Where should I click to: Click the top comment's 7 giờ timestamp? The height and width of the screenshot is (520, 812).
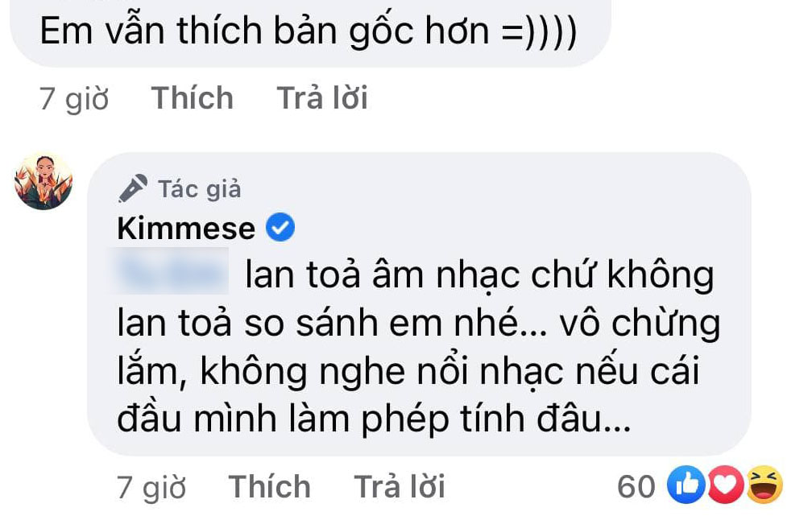pos(74,98)
